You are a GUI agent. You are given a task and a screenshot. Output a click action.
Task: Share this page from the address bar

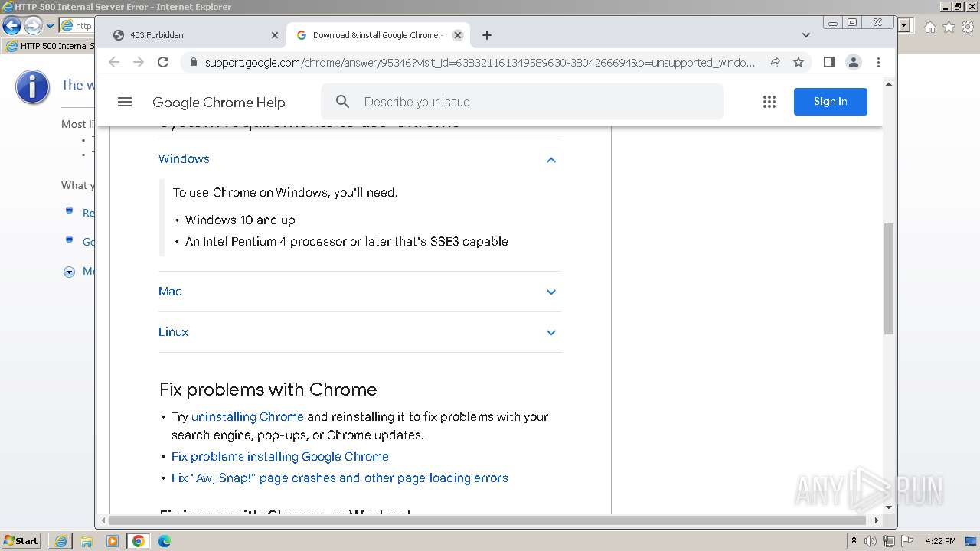coord(774,62)
